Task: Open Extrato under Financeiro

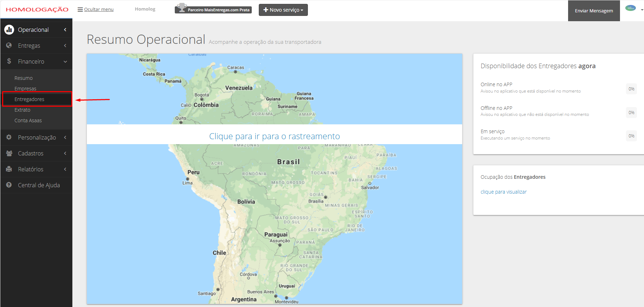Action: (x=22, y=110)
